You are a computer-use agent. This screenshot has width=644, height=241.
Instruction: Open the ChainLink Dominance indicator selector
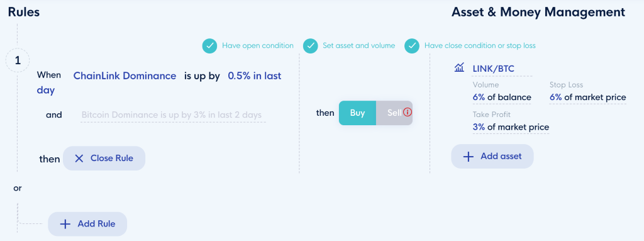click(x=125, y=76)
